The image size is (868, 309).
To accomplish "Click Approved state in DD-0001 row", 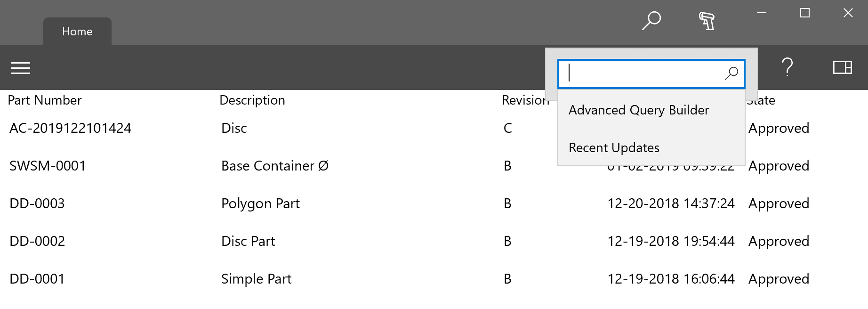I will tap(779, 279).
